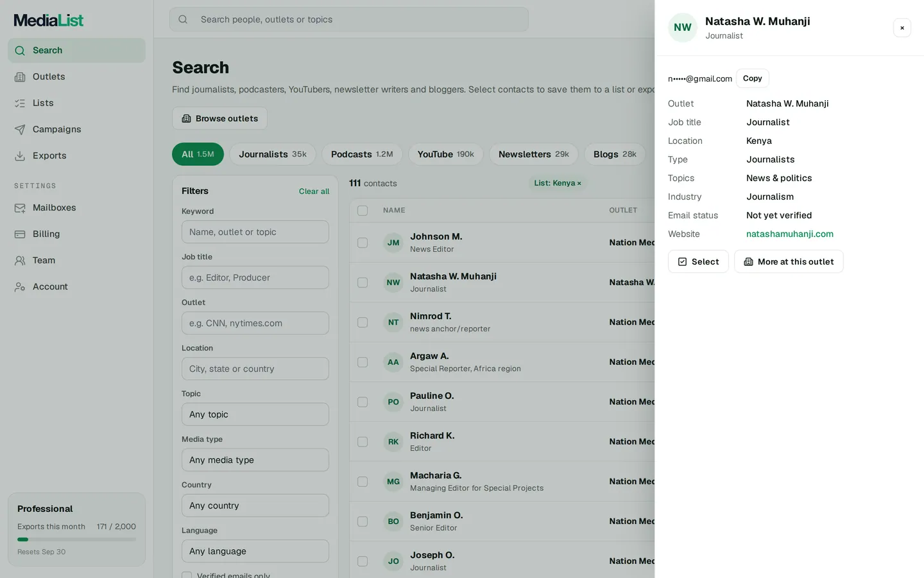924x578 pixels.
Task: Open Account icon in sidebar
Action: (20, 286)
